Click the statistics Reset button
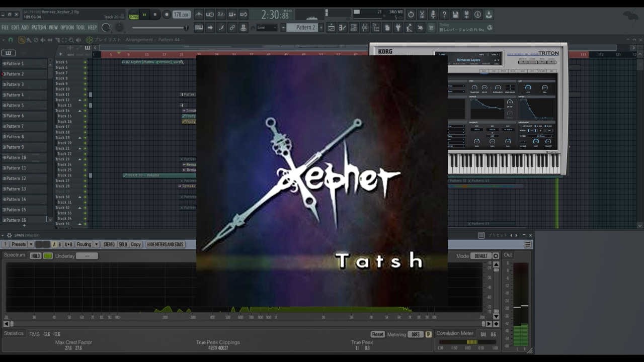644x362 pixels. [x=377, y=334]
